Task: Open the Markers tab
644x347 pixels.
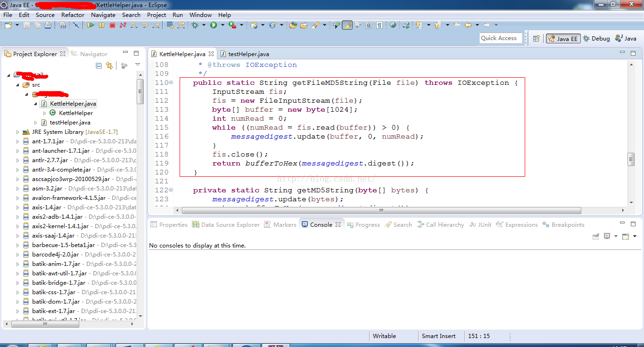Action: [x=281, y=224]
